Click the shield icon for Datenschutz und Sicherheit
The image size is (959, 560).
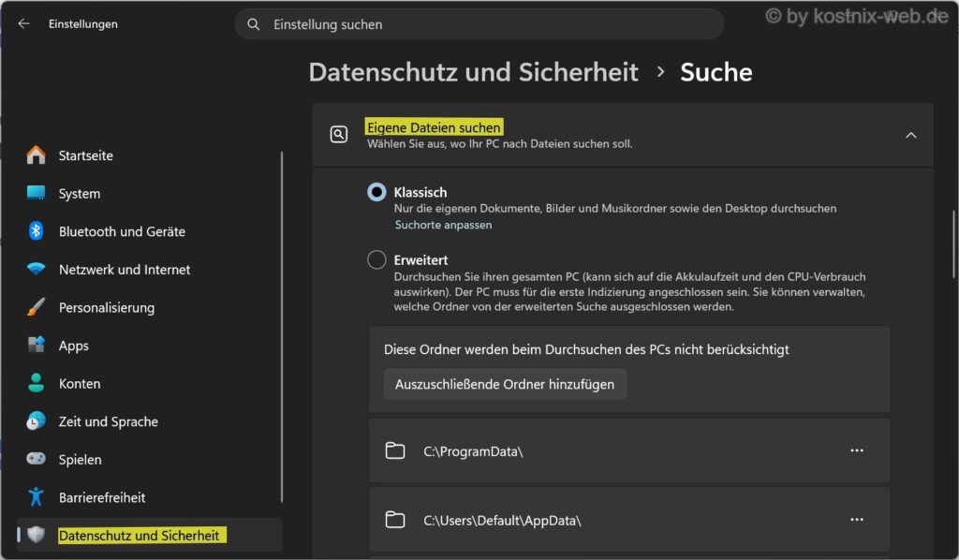pyautogui.click(x=37, y=535)
